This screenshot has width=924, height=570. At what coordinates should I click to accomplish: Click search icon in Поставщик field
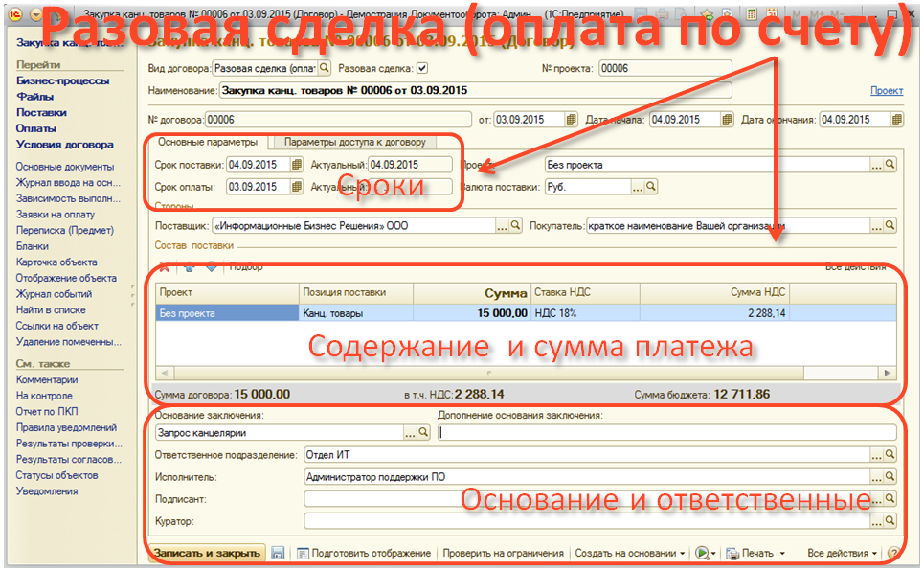tap(517, 227)
